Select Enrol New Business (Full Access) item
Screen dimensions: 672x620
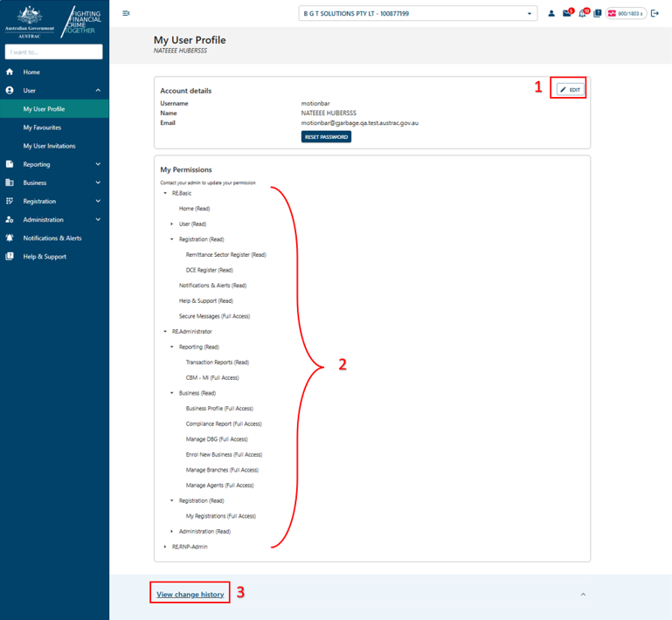pyautogui.click(x=224, y=455)
